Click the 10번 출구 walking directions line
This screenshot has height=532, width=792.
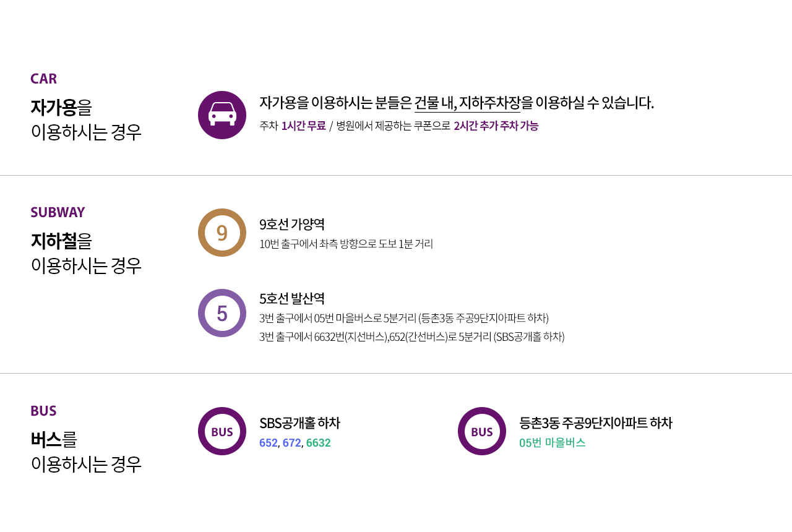[346, 244]
